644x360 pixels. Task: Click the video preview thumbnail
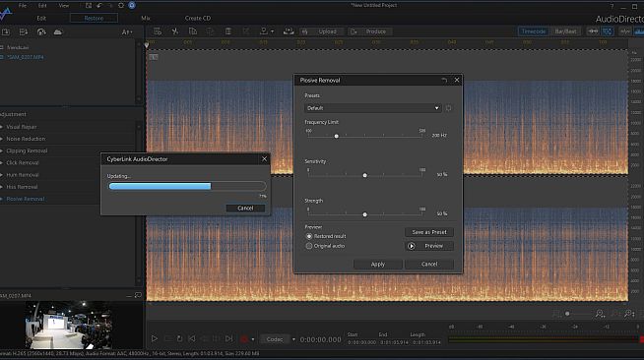pos(68,326)
